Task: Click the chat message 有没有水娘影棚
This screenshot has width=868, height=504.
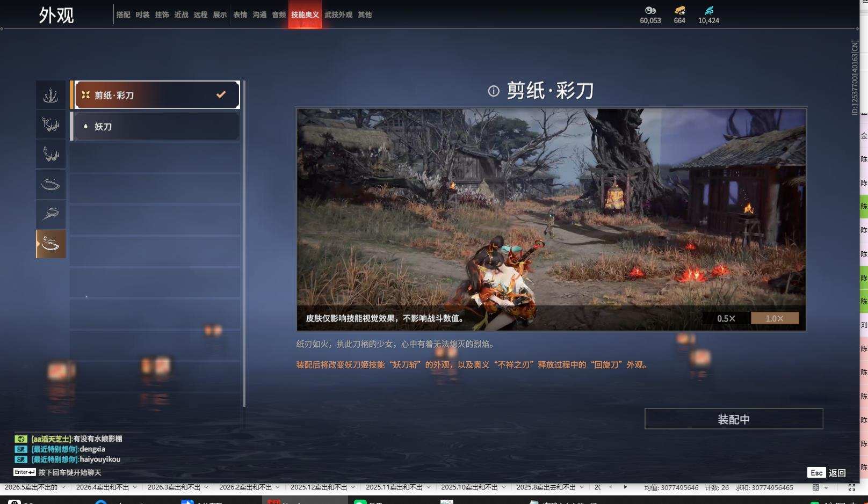Action: pos(98,439)
